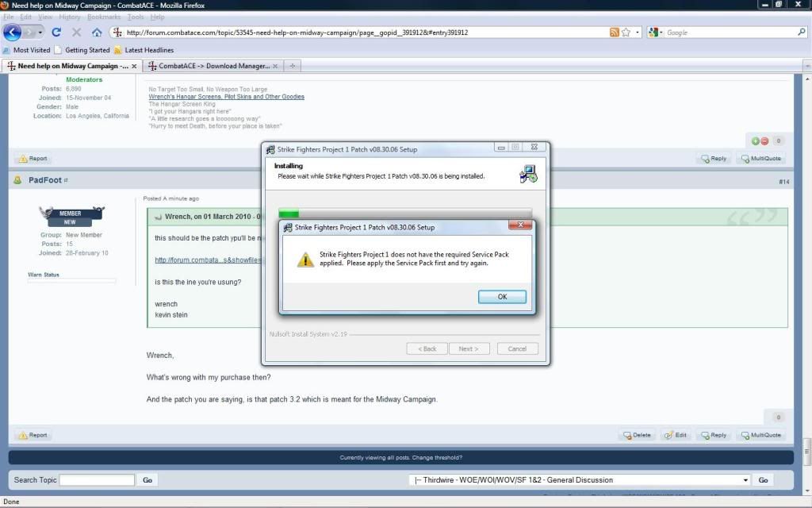
Task: Open the Edit menu
Action: (25, 17)
